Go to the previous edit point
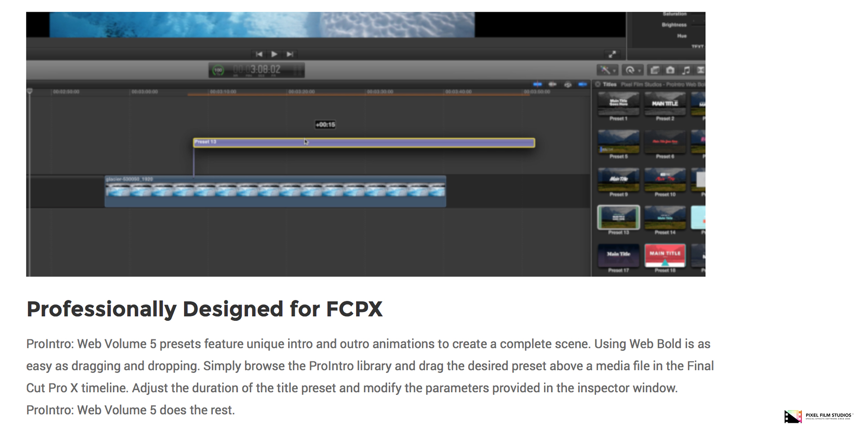 [x=259, y=54]
